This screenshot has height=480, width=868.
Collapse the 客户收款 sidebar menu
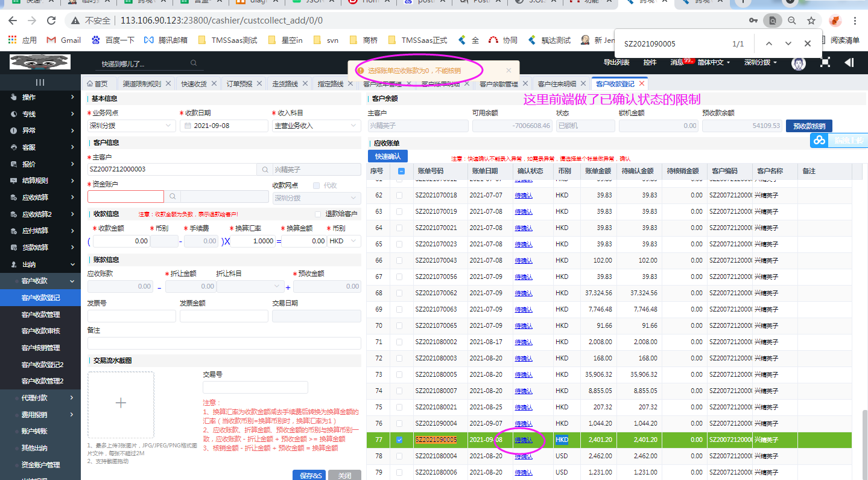(40, 281)
